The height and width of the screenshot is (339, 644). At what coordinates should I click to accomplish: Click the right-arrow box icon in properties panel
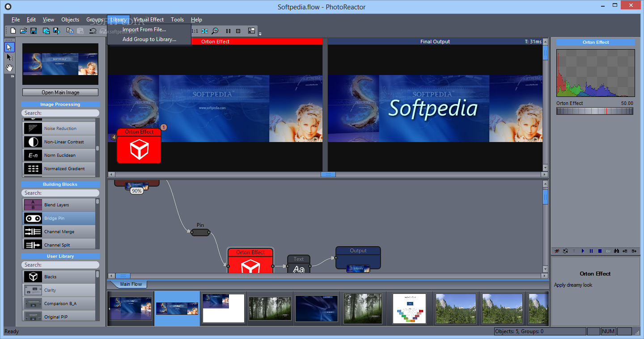click(x=633, y=251)
